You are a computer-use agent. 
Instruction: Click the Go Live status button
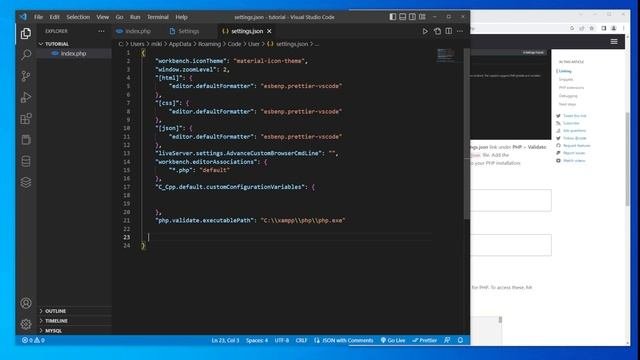(393, 340)
